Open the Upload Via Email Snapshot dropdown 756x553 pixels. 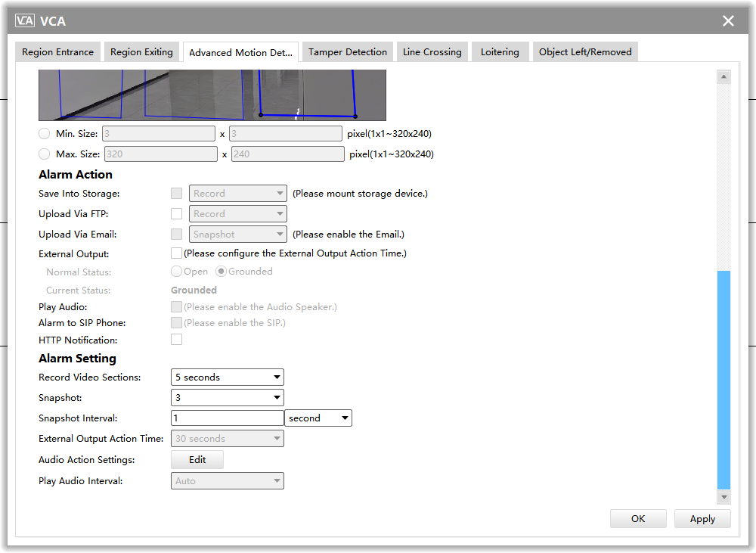coord(237,234)
